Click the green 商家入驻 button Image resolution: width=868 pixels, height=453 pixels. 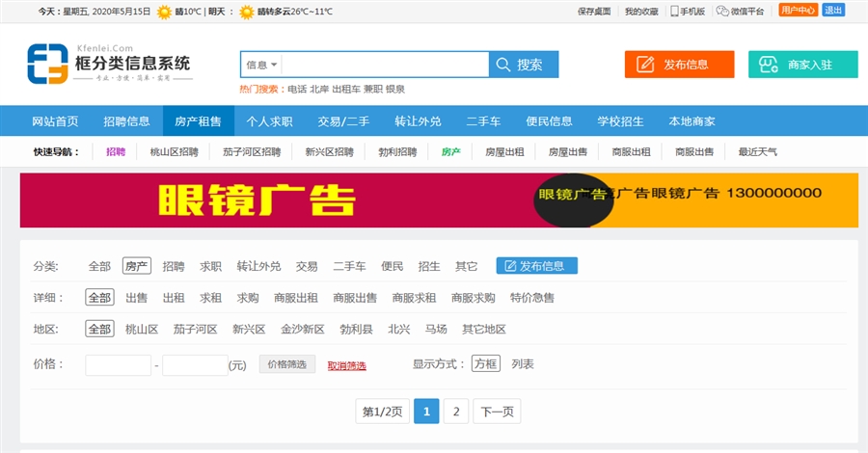point(802,65)
